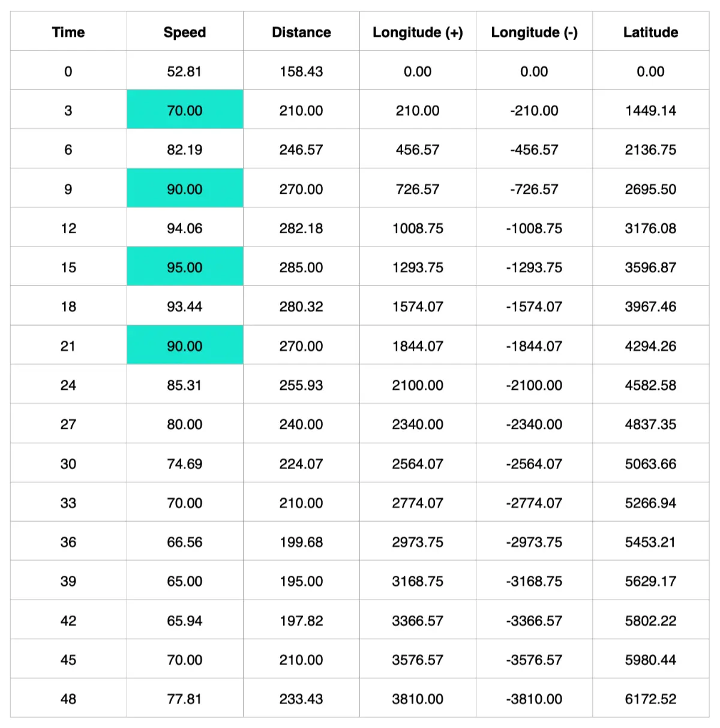The image size is (720, 728).
Task: Click highlighted 90.00 speed at time 9
Action: coord(185,189)
